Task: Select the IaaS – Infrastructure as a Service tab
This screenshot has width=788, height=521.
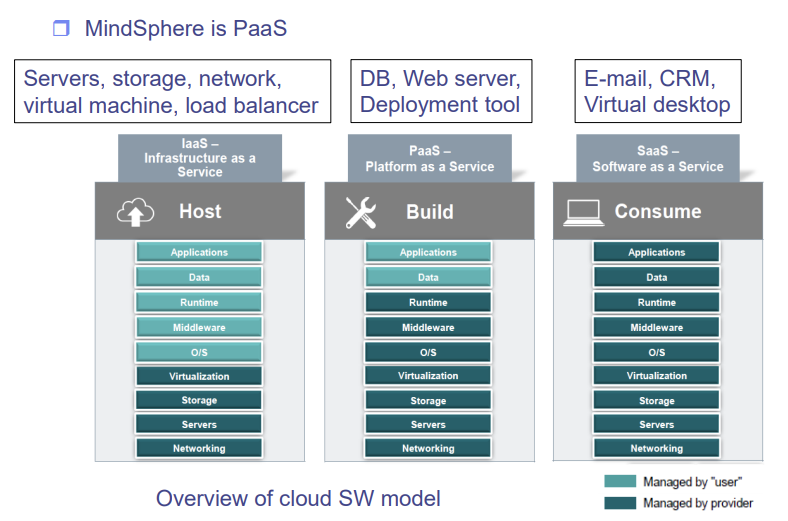Action: tap(200, 158)
